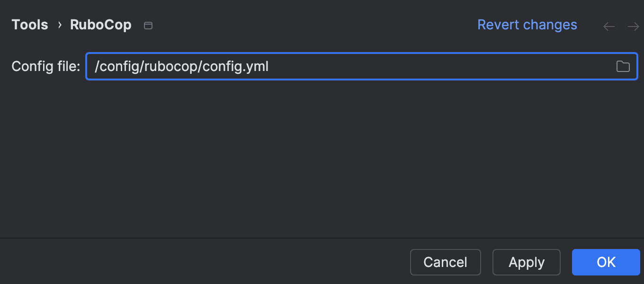644x284 pixels.
Task: Place cursor before the path's leading slash
Action: coord(95,66)
